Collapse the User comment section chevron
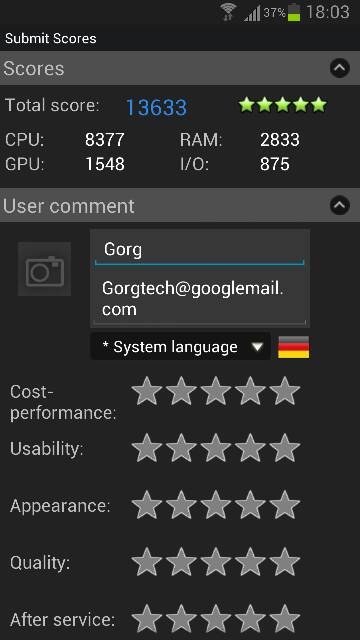The height and width of the screenshot is (640, 360). [x=340, y=205]
